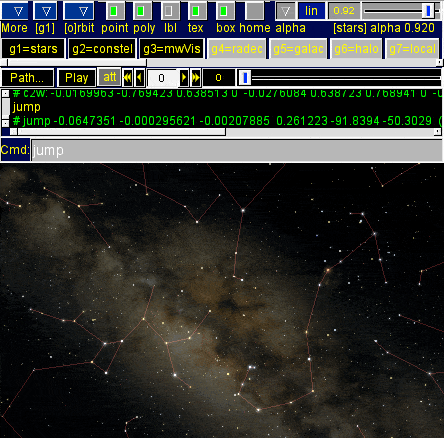The image size is (444, 438).
Task: Click the group scrollbar right end arrow
Action: [440, 63]
